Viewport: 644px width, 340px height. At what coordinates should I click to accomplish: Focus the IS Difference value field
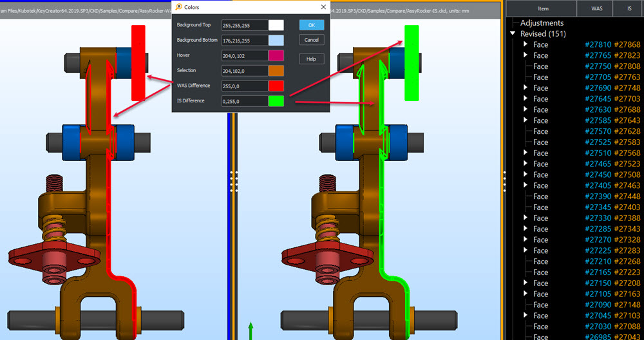(244, 101)
